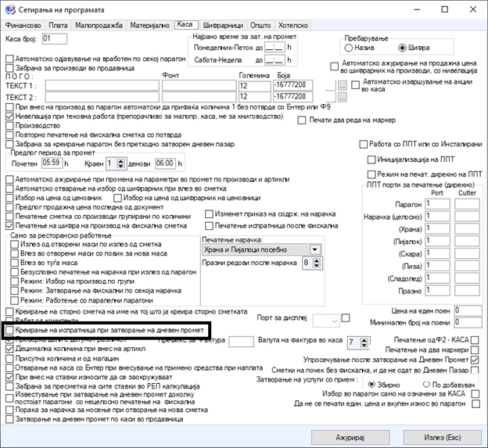Toggle Иницијализација на ЛПТ checkbox
488x448 pixels.
coord(371,159)
